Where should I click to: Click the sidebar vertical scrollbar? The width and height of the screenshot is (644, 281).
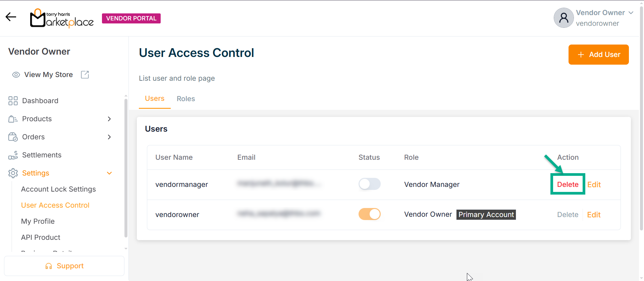click(126, 167)
